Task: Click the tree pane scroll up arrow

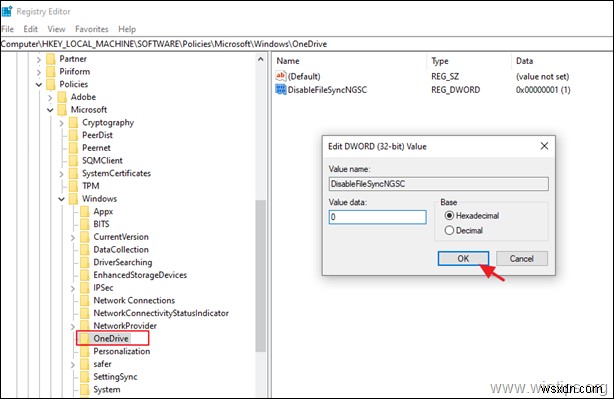Action: (261, 60)
